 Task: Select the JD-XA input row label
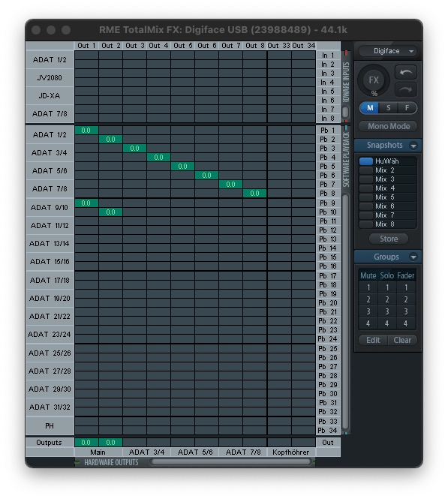coord(50,95)
